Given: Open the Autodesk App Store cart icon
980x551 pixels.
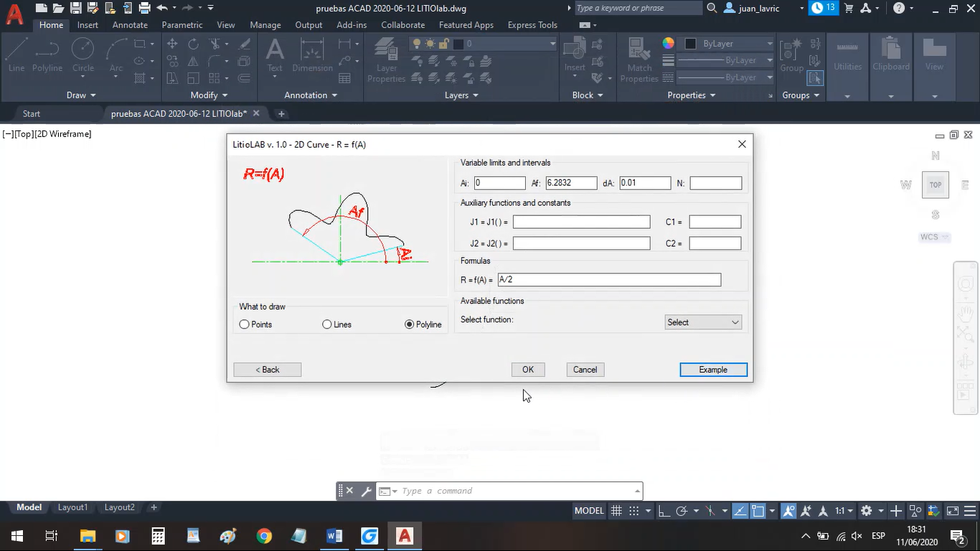Looking at the screenshot, I should (849, 8).
